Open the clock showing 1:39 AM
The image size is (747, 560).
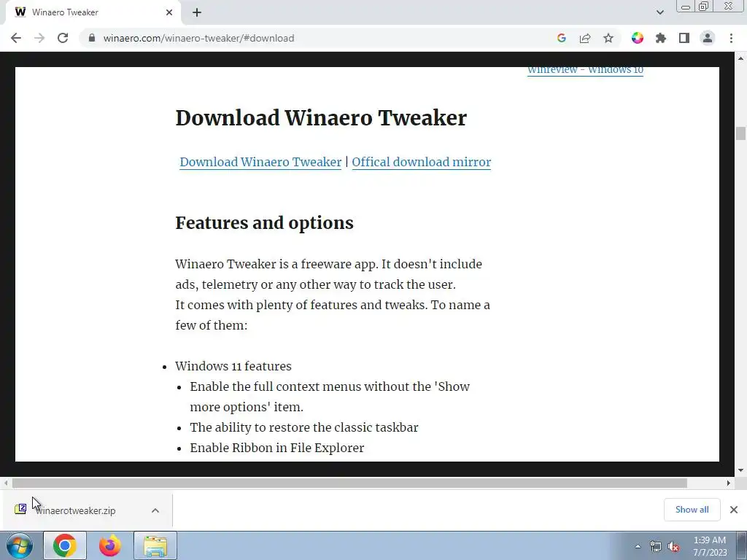tap(709, 546)
